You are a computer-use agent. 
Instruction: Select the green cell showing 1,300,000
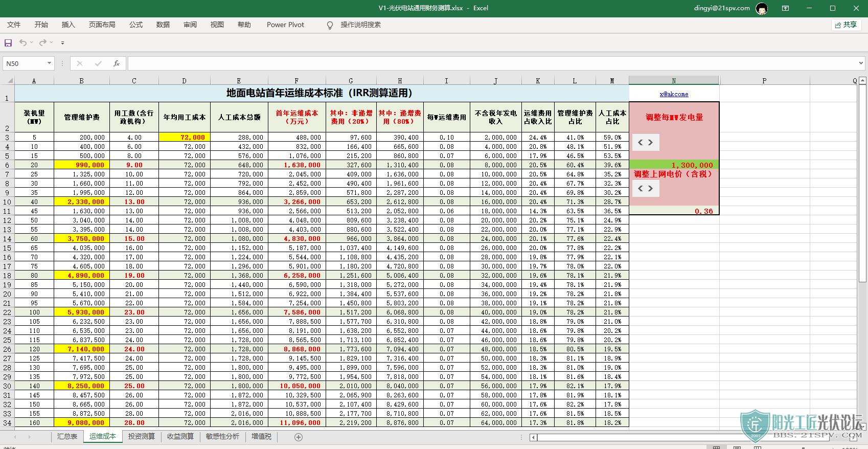[x=674, y=165]
